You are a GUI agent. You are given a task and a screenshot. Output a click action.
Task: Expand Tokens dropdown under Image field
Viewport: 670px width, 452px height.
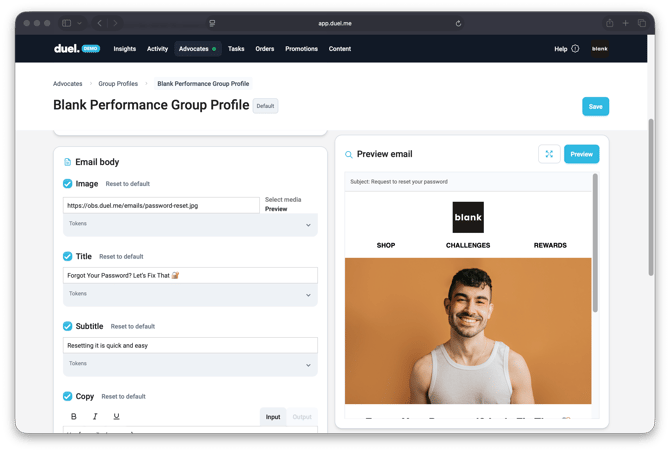click(308, 225)
